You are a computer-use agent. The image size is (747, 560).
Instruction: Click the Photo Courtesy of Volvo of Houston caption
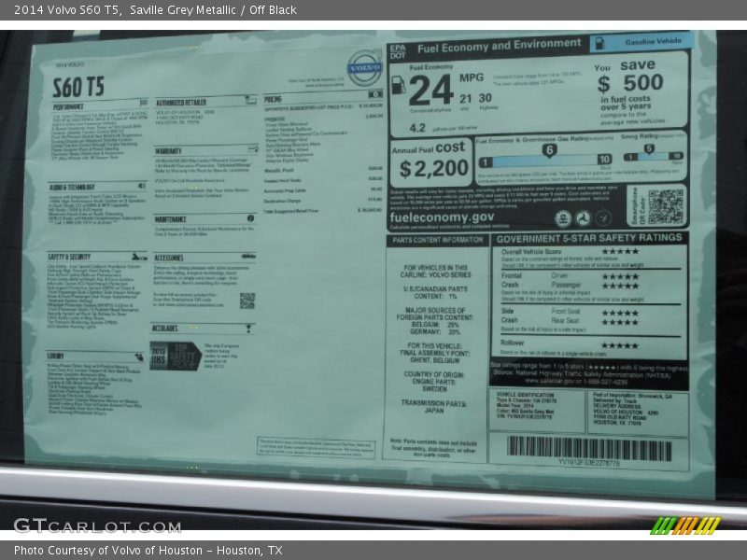click(148, 551)
